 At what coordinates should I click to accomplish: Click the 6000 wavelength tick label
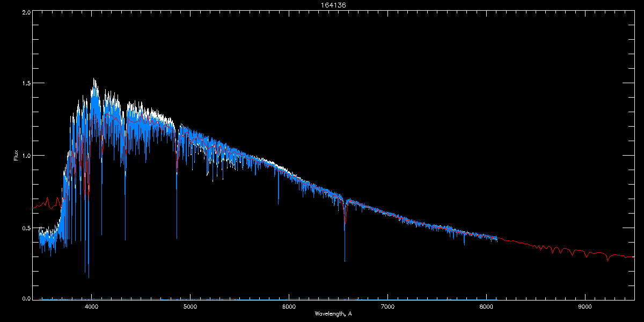click(x=289, y=307)
